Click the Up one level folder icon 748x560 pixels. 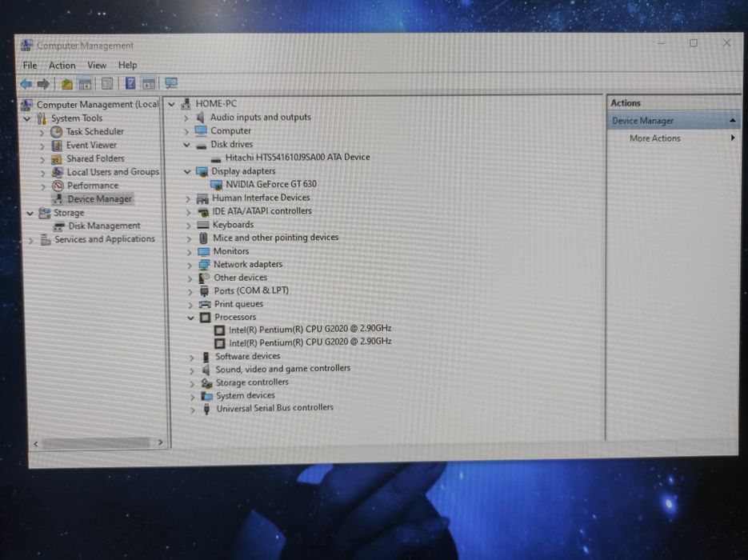point(66,85)
